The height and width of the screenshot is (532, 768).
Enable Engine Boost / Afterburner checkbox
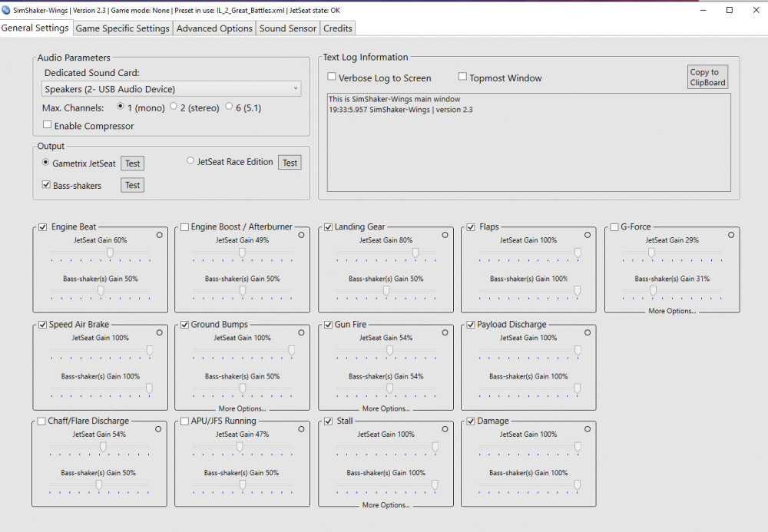[x=184, y=227]
